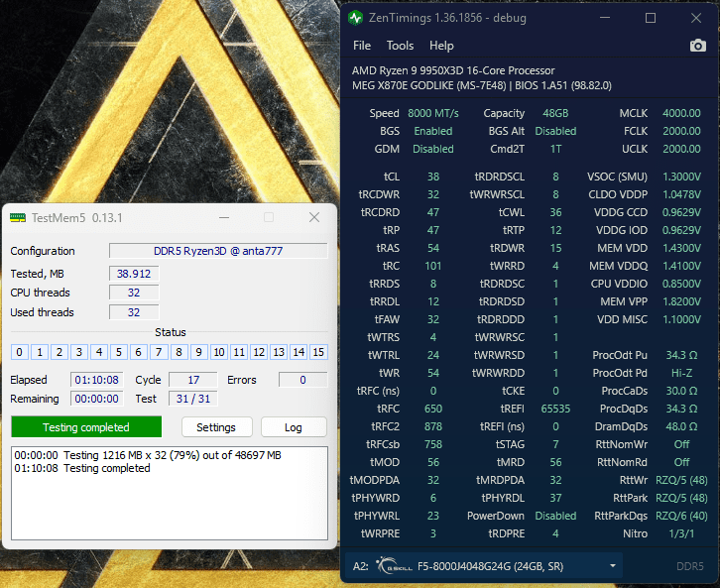Click the tRFC value 650

click(433, 409)
